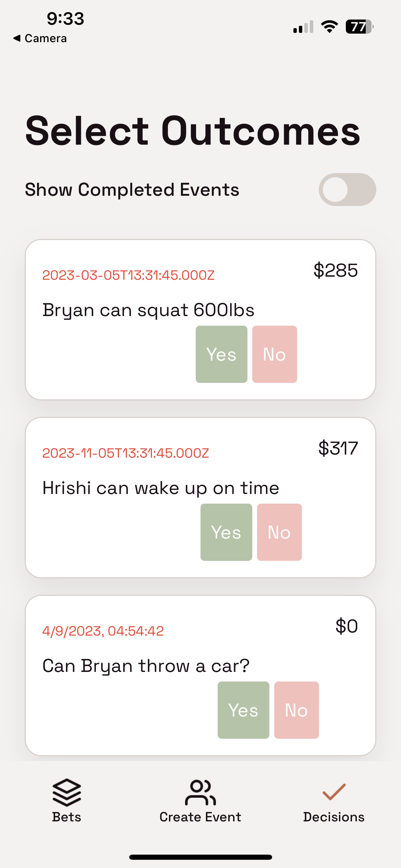Open the Bets layers icon
The width and height of the screenshot is (401, 868).
(x=66, y=792)
